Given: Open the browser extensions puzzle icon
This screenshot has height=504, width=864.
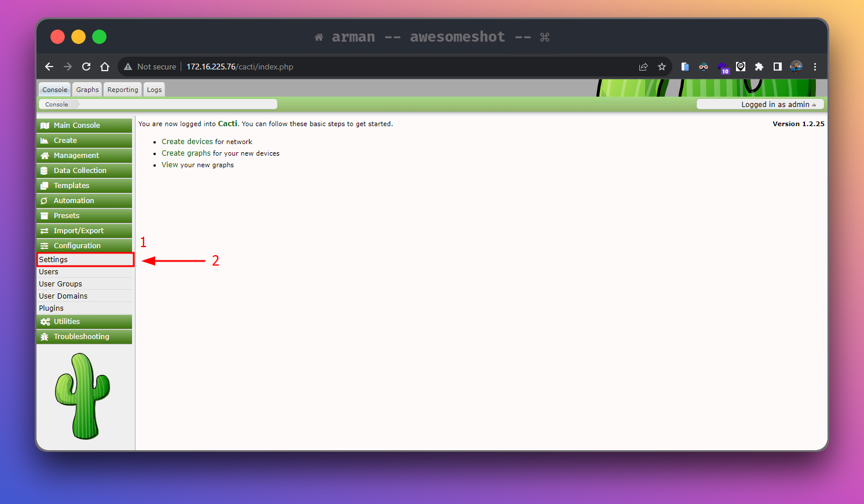Looking at the screenshot, I should tap(759, 67).
